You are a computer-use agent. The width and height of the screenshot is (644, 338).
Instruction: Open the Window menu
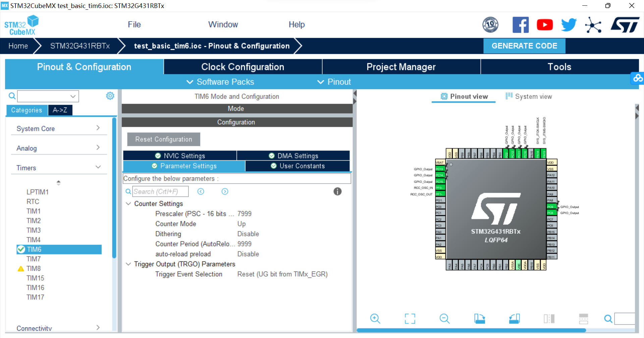pyautogui.click(x=223, y=24)
